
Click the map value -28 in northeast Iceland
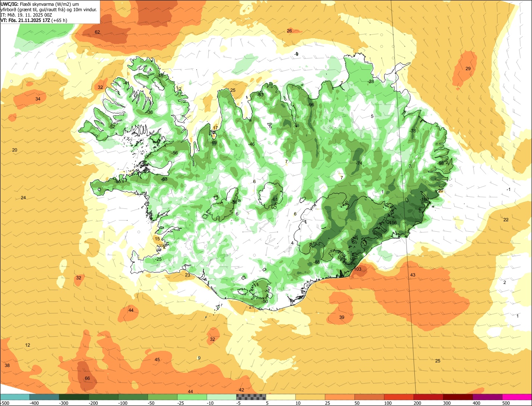371,81
